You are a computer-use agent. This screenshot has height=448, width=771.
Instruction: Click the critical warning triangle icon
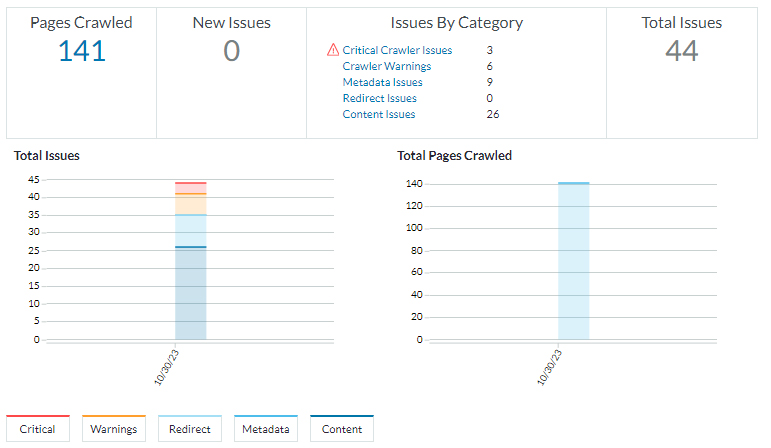[333, 50]
